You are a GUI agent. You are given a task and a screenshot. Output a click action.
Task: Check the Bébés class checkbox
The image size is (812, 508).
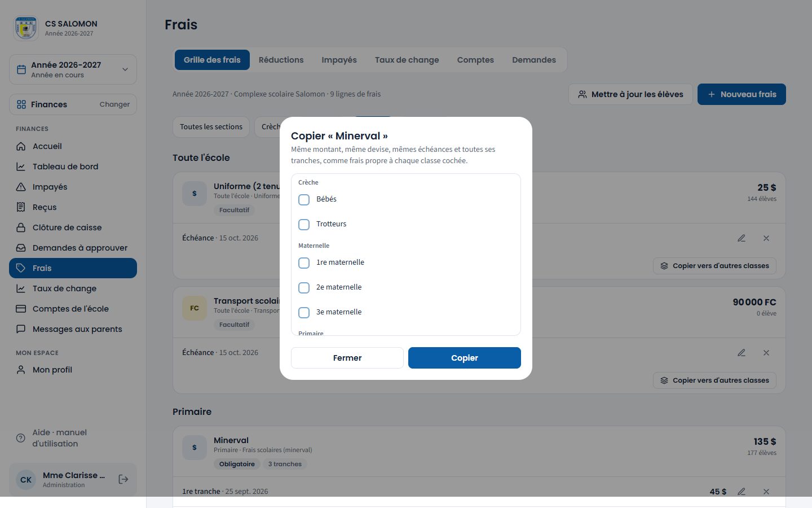click(x=304, y=199)
